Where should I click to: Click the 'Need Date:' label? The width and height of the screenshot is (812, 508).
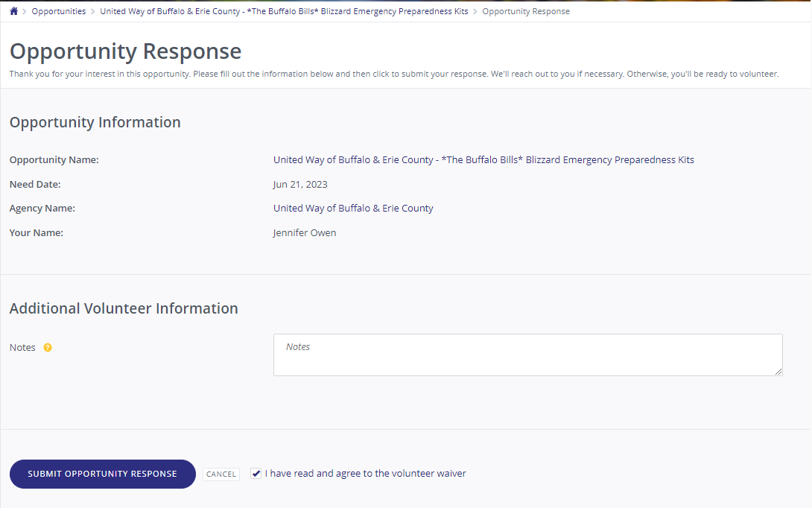pos(35,184)
